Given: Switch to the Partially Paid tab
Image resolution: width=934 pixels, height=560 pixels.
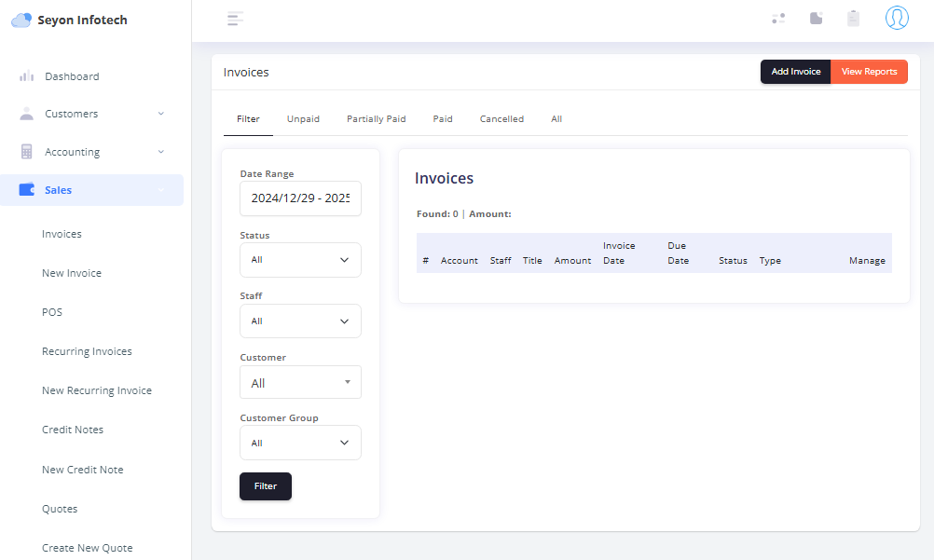Looking at the screenshot, I should 376,119.
